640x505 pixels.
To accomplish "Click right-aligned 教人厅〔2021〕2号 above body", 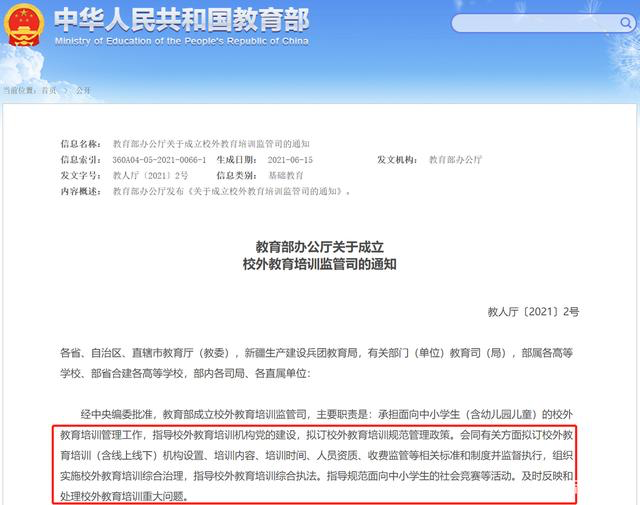I will click(533, 312).
